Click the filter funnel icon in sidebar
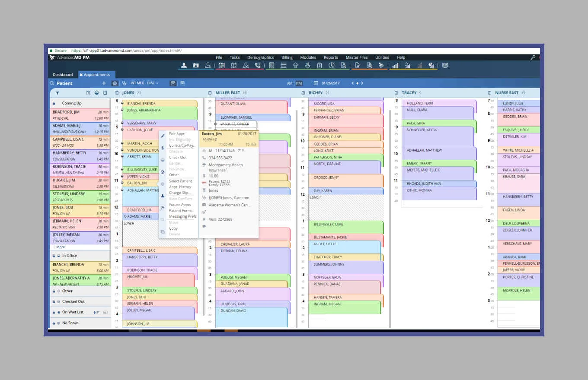The image size is (588, 380). (x=58, y=93)
